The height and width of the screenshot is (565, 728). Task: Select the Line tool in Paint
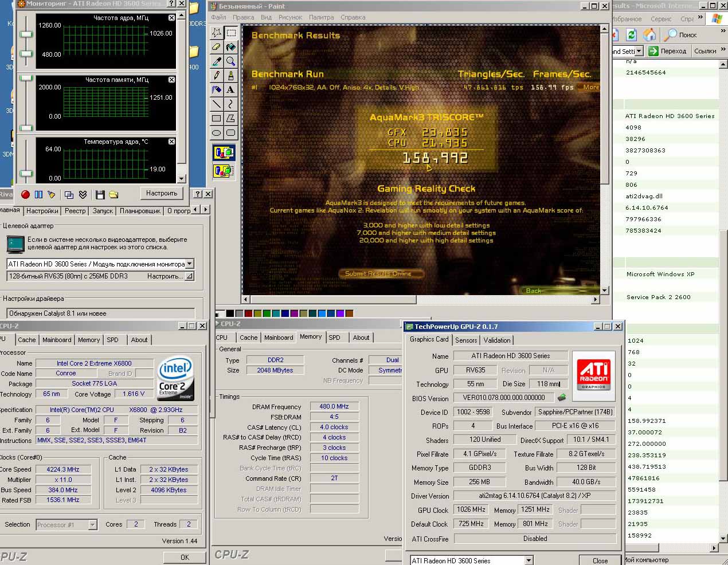tap(216, 104)
